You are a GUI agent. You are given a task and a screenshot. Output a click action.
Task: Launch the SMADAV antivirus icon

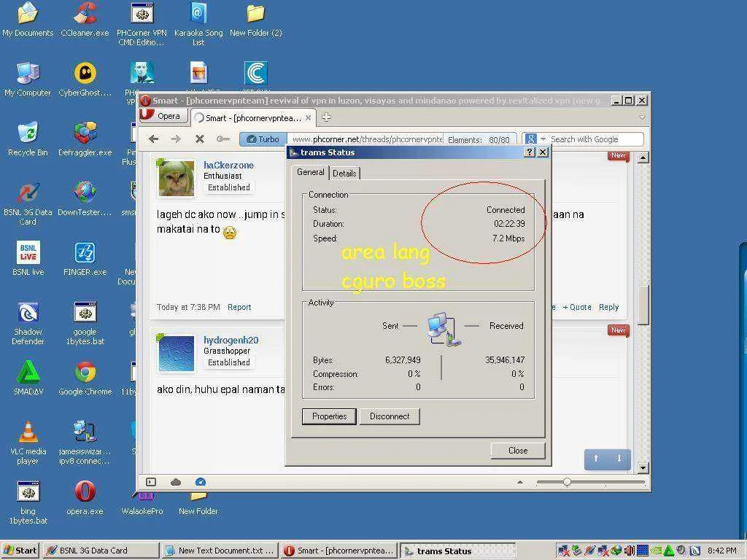coord(28,378)
